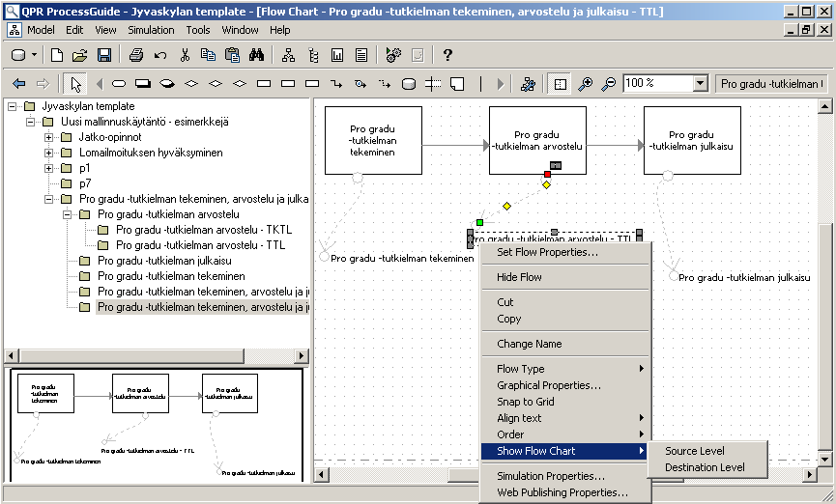Click the red flow handle on arvostelu box

coord(547,174)
